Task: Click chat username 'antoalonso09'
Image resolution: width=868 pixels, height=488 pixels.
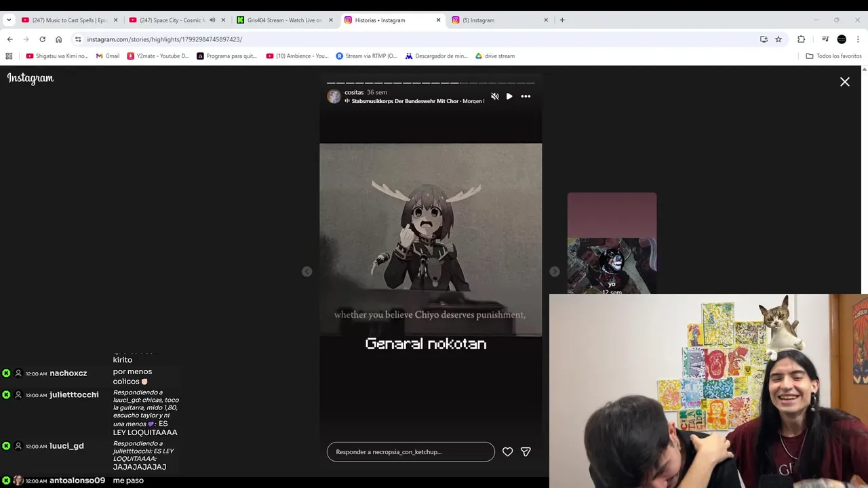Action: [x=77, y=481]
